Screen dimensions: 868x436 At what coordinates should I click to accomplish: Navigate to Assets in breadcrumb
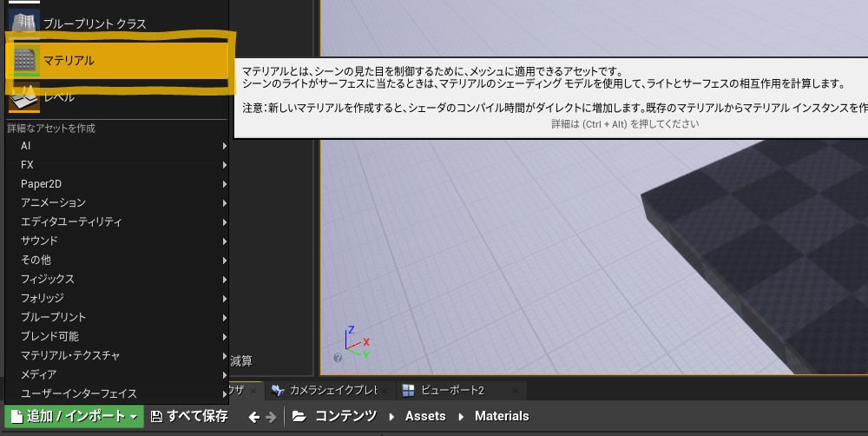tap(425, 416)
